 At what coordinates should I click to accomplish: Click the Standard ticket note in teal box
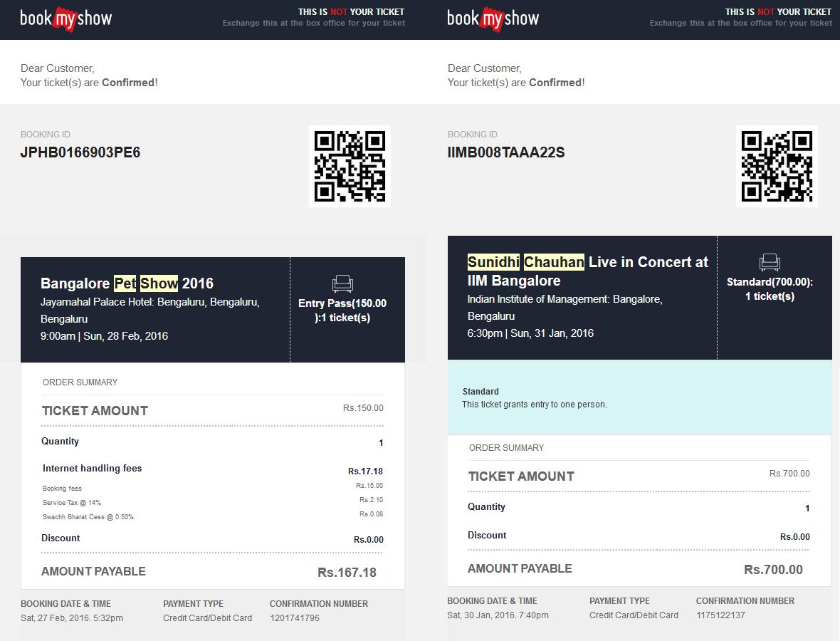pyautogui.click(x=534, y=398)
